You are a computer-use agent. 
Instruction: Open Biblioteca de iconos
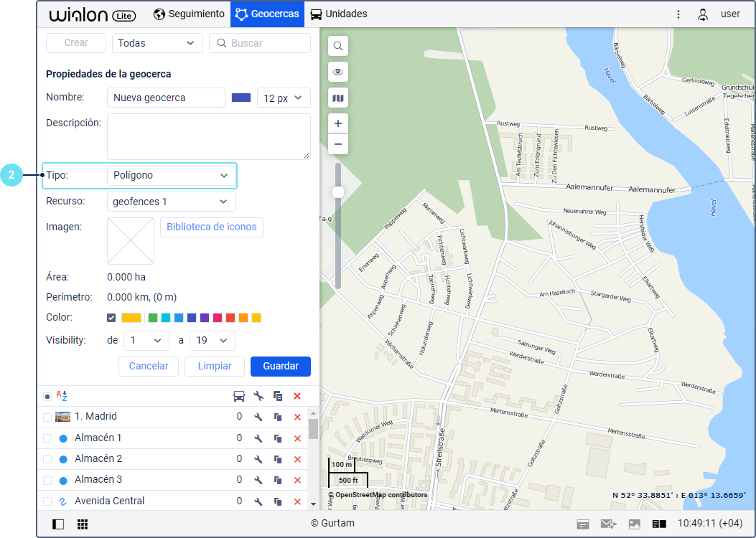click(x=212, y=227)
